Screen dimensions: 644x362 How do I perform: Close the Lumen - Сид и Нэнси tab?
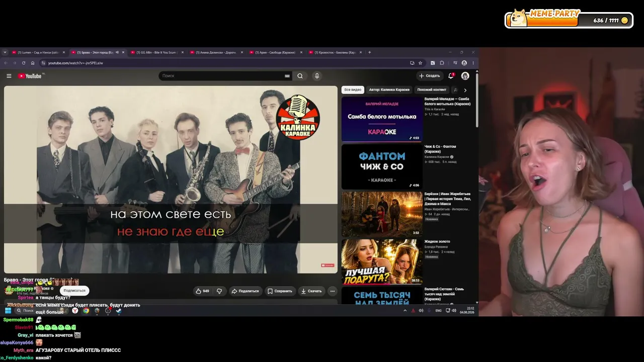coord(64,52)
